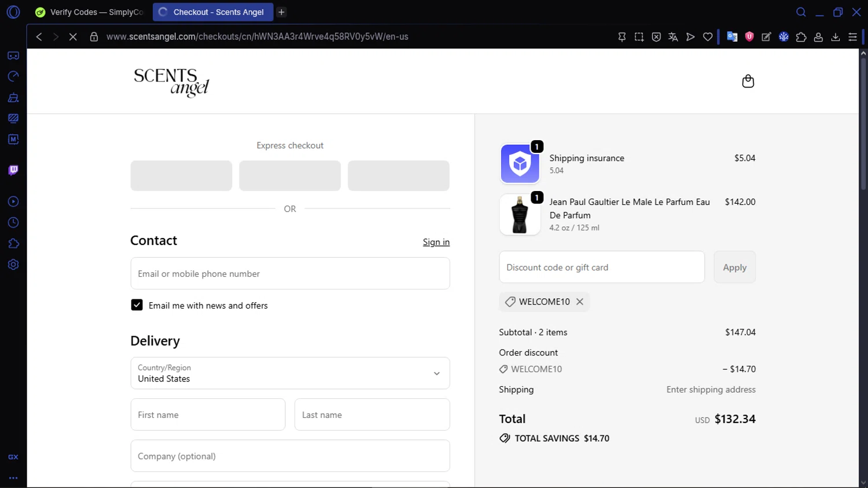Viewport: 868px width, 488px height.
Task: Open GX Control speedometer icon in sidebar
Action: [13, 76]
